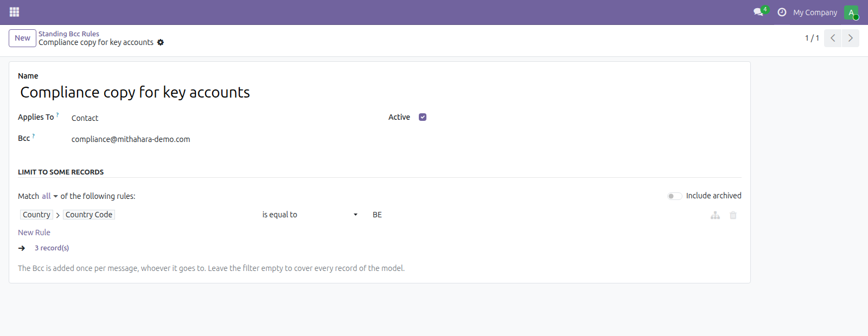The height and width of the screenshot is (336, 868).
Task: Enable Include archived switch
Action: 674,196
